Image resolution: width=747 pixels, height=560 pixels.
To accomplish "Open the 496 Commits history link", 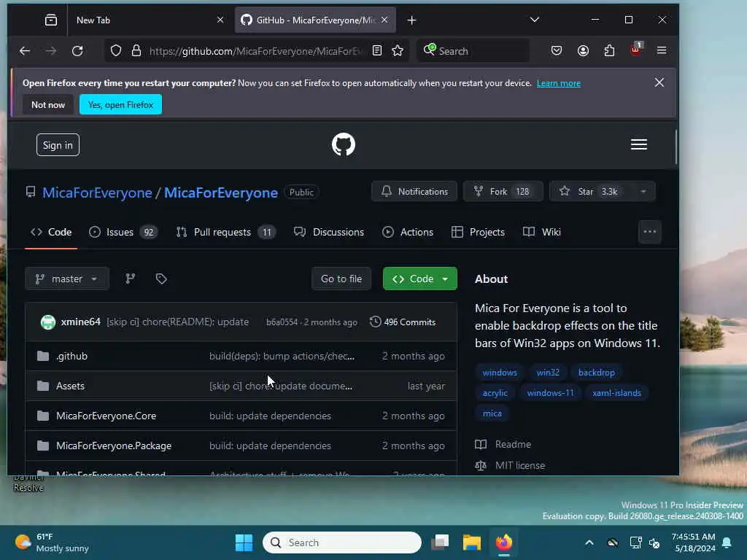I will [x=403, y=322].
